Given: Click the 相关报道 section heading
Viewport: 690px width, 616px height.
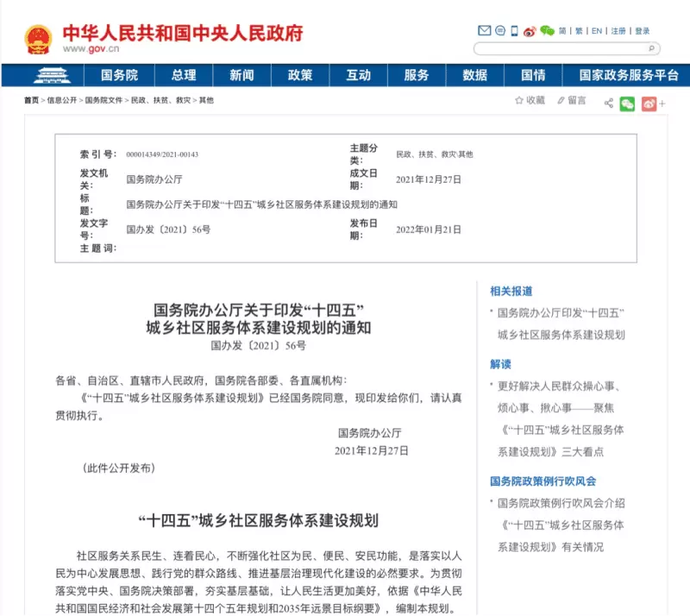Looking at the screenshot, I should pos(511,291).
